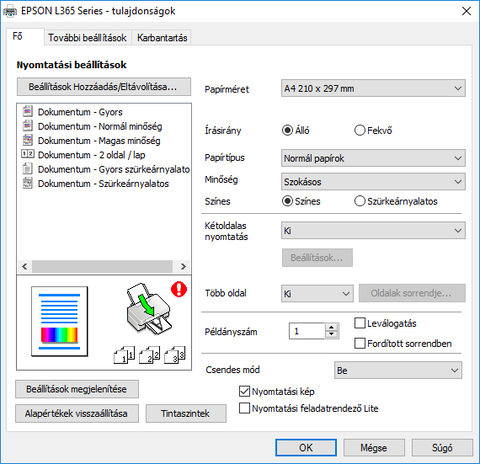Open the Több oldal dropdown
The height and width of the screenshot is (464, 480).
[317, 293]
